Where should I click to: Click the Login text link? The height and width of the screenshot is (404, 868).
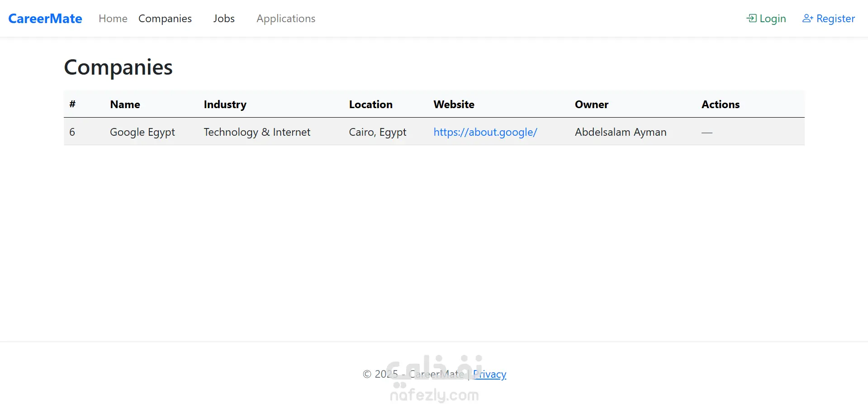(x=773, y=19)
